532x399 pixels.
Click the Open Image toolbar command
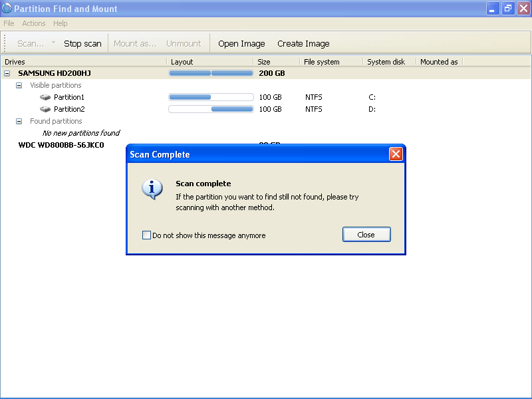coord(241,43)
